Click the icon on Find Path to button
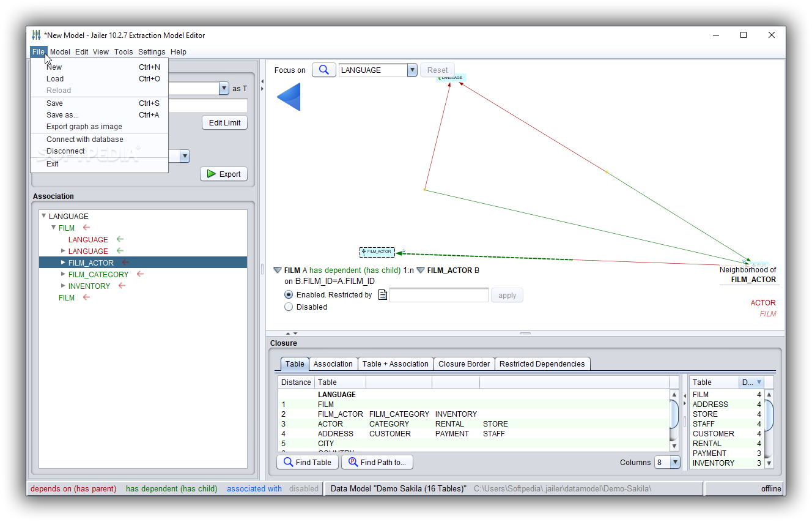 click(x=353, y=462)
